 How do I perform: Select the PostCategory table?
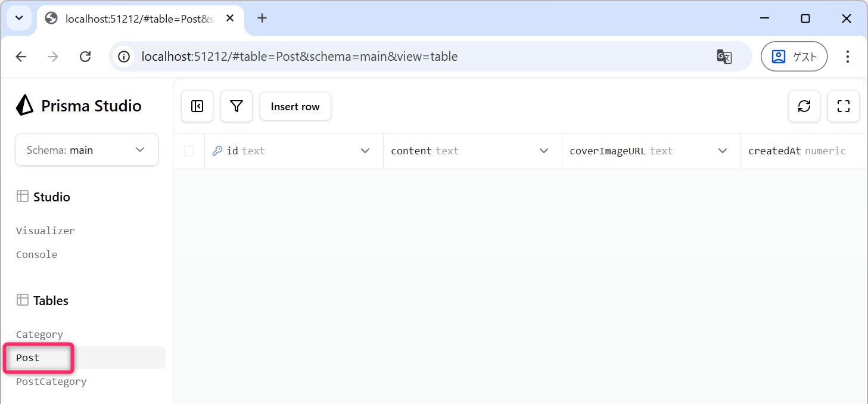pos(51,381)
